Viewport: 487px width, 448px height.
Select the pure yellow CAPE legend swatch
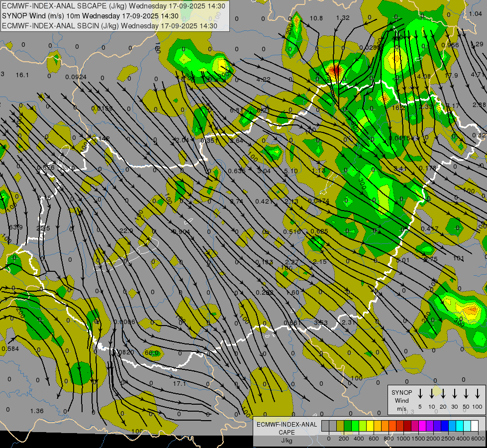371,426
